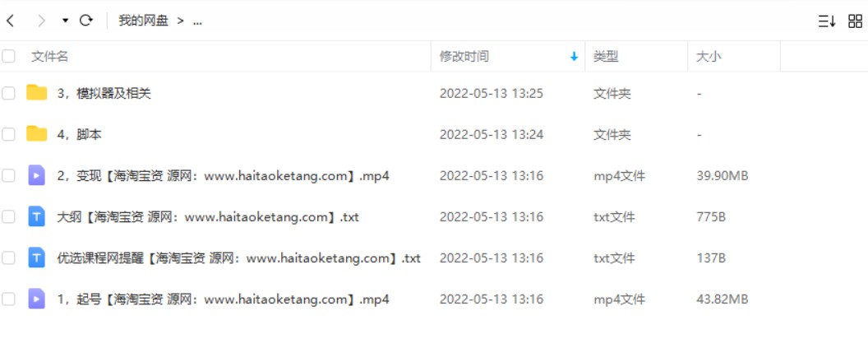Check the box for 2，变现 mp4 file
The height and width of the screenshot is (362, 868).
point(8,176)
